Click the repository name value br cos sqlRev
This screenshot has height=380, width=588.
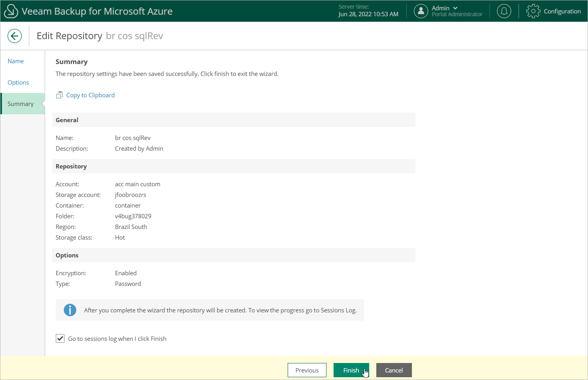point(133,138)
